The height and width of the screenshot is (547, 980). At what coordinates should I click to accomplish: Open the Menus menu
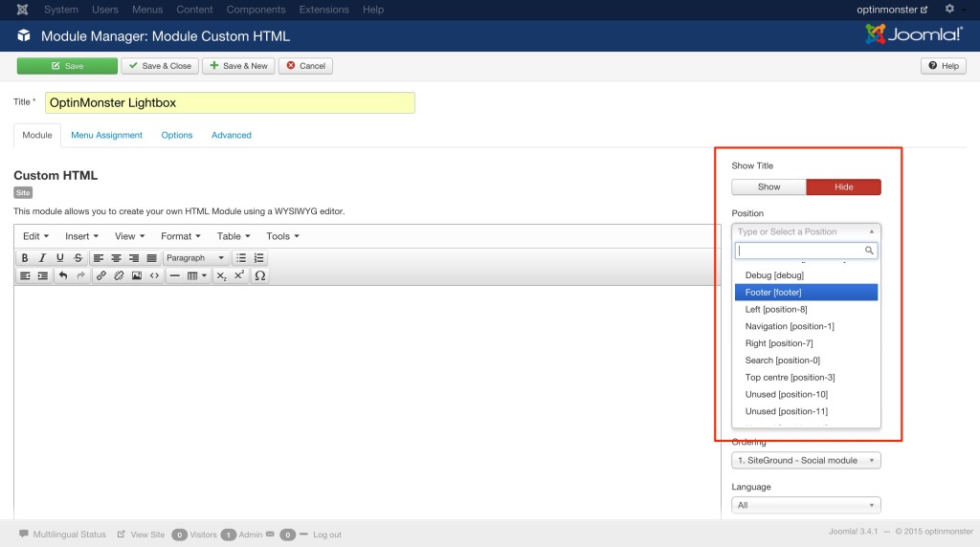(147, 10)
